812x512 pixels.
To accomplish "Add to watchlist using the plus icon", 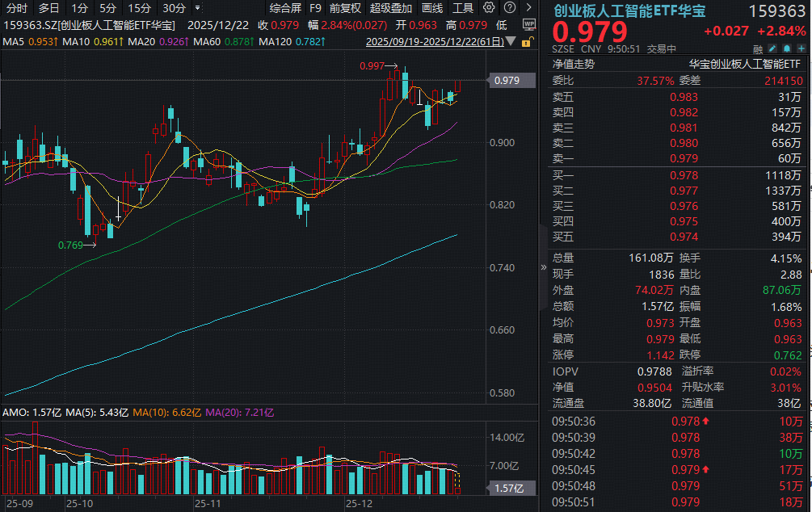I will coord(801,49).
